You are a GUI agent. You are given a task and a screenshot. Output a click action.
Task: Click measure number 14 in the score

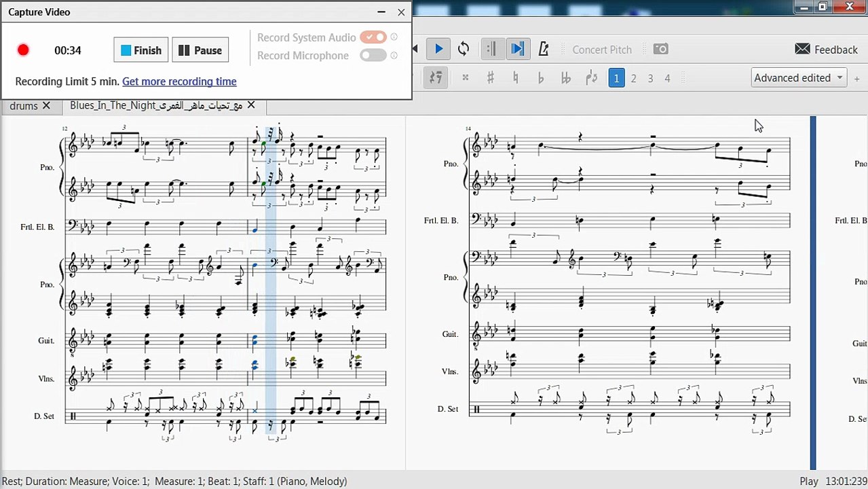[x=468, y=128]
